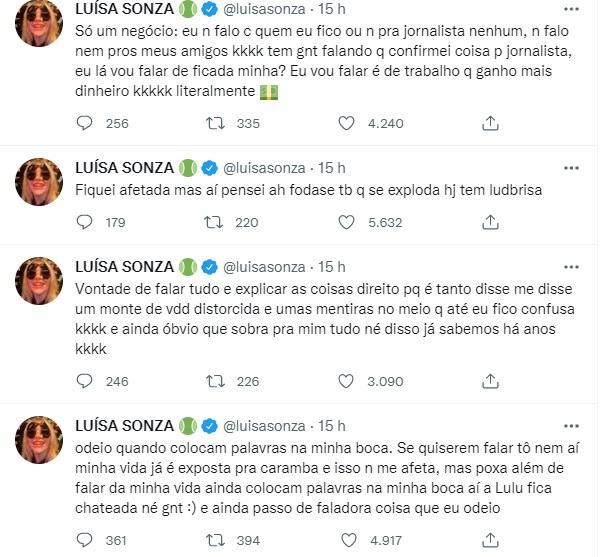Open the '15 h' timestamp of the last tweet

pos(330,425)
